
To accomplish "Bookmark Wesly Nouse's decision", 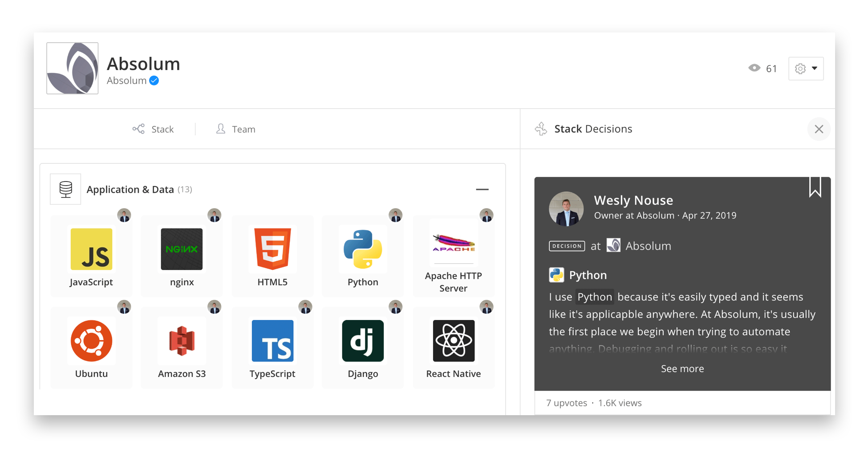I will pos(815,187).
